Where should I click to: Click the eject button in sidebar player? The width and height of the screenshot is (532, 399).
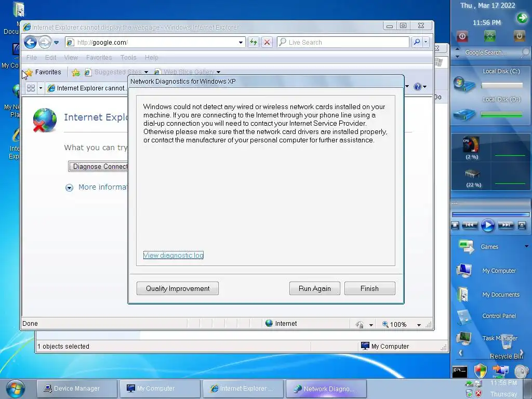522,225
